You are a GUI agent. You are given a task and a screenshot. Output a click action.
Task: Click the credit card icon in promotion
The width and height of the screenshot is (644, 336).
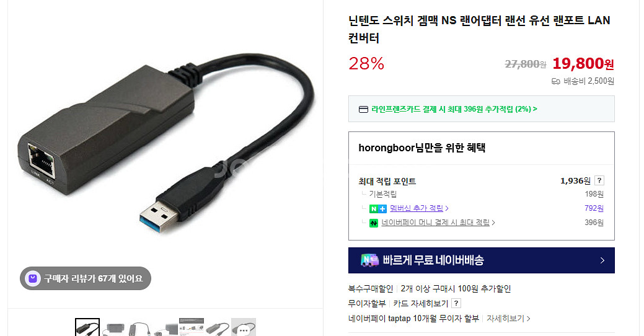363,110
